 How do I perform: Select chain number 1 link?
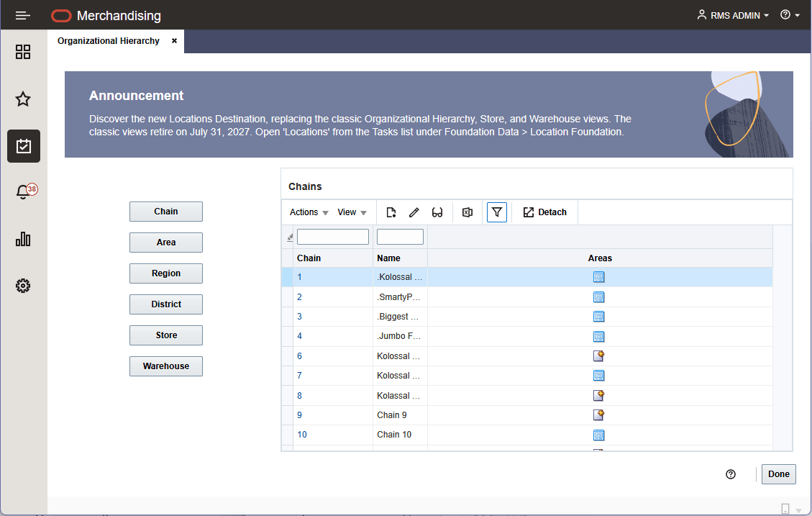tap(299, 277)
